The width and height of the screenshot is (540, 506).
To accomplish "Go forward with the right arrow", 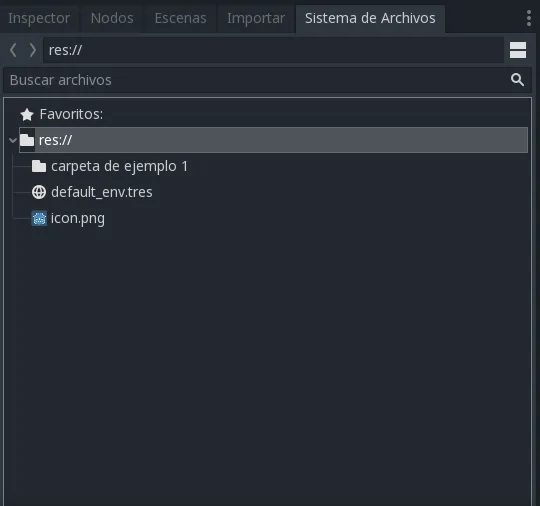I will click(x=32, y=50).
